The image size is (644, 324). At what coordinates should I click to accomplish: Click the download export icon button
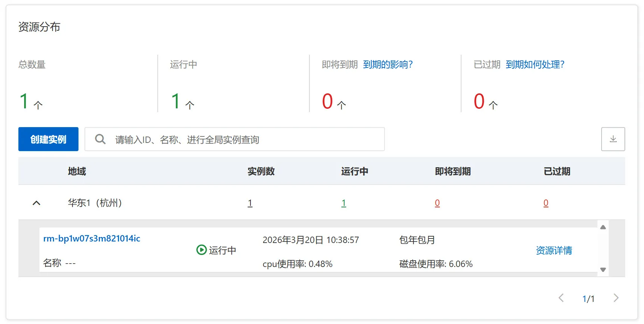[x=613, y=139]
